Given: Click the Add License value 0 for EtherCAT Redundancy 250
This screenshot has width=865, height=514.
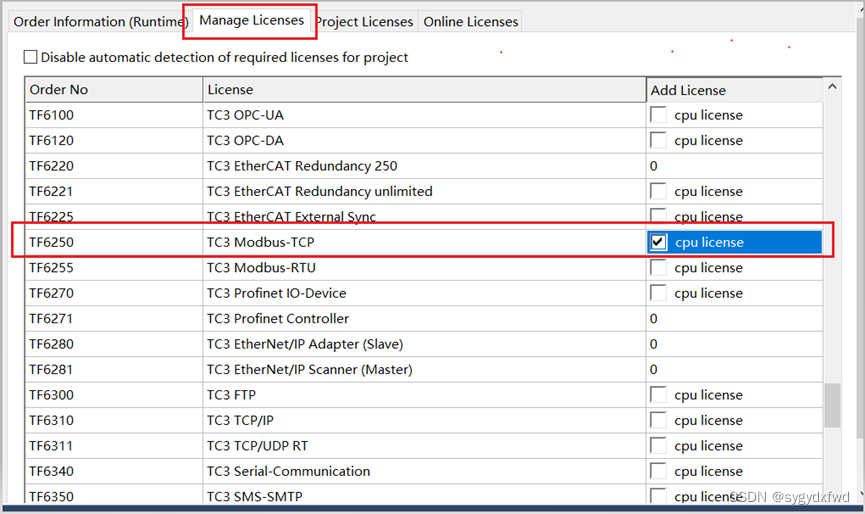Looking at the screenshot, I should tap(653, 165).
